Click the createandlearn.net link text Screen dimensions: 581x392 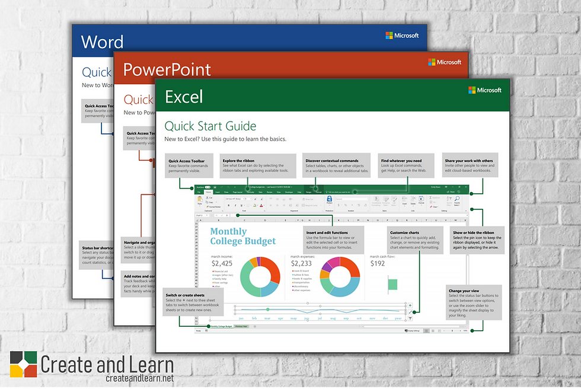tap(140, 378)
